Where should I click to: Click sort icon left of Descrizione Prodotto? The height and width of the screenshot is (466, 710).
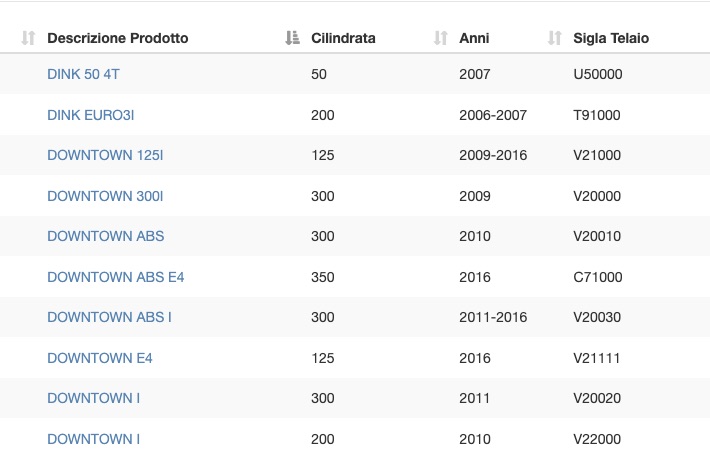pos(28,38)
